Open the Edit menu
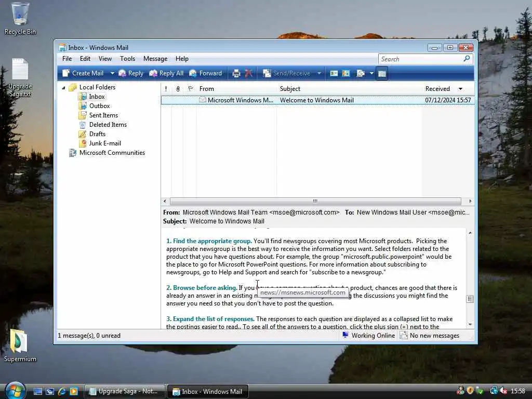The width and height of the screenshot is (532, 399). 85,59
